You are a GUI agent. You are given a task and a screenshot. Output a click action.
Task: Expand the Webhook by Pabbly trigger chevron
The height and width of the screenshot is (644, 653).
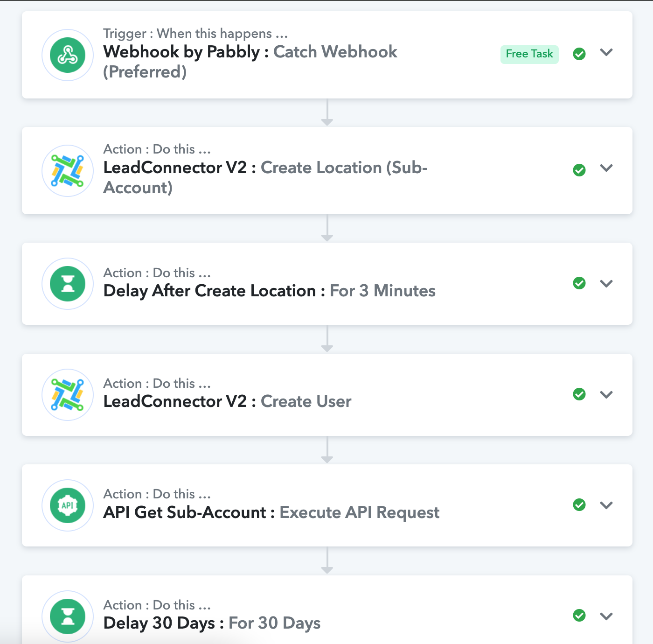(x=606, y=52)
